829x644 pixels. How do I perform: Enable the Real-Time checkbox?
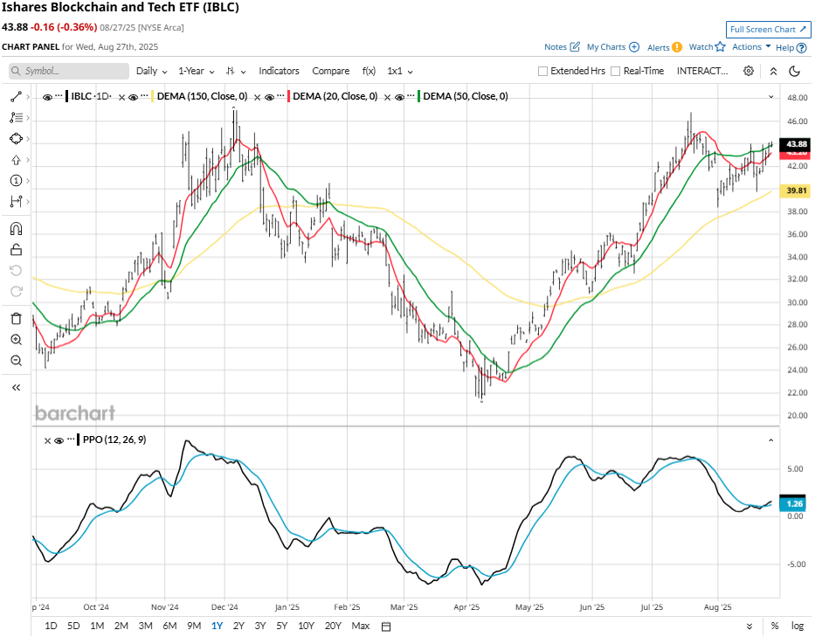[x=615, y=72]
